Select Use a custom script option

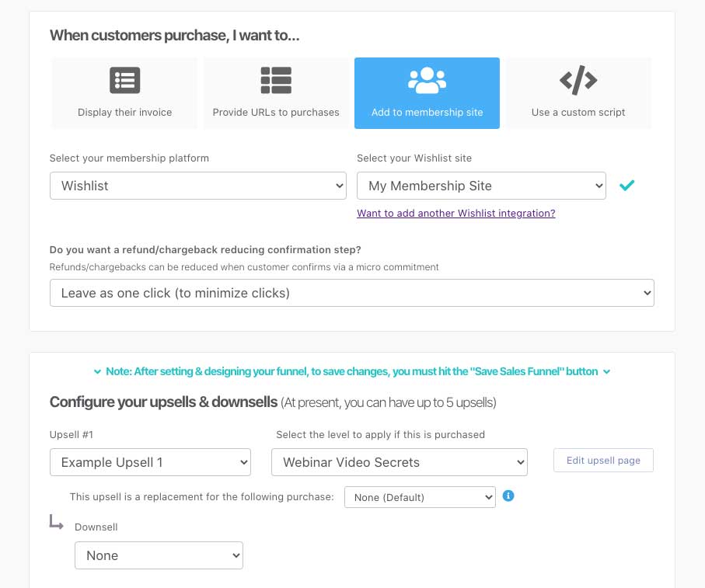[578, 93]
